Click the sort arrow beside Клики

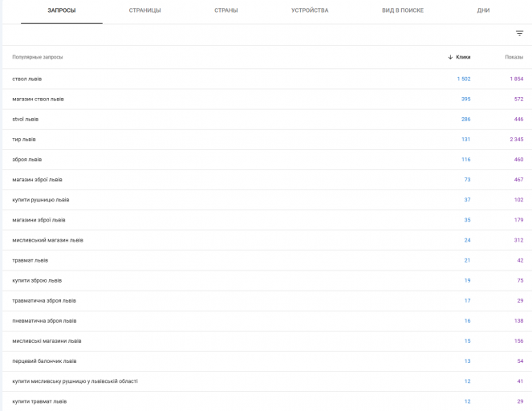coord(450,57)
